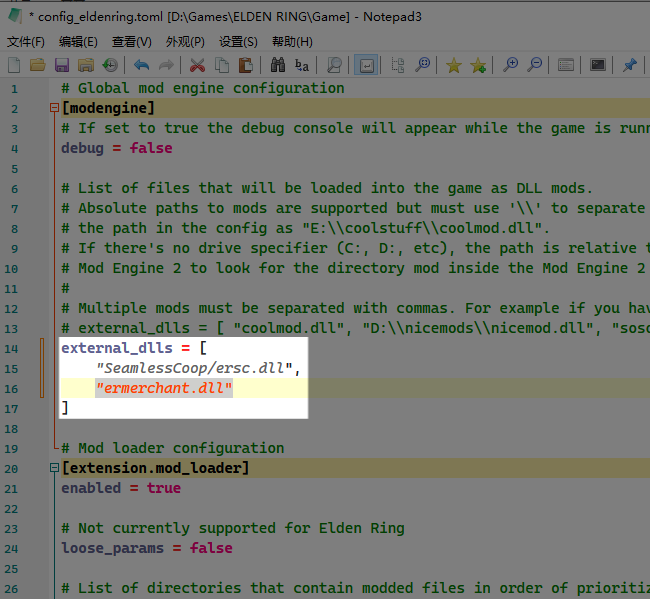Click the '# Mod loader configuration' comment
The height and width of the screenshot is (599, 650).
[x=173, y=448]
